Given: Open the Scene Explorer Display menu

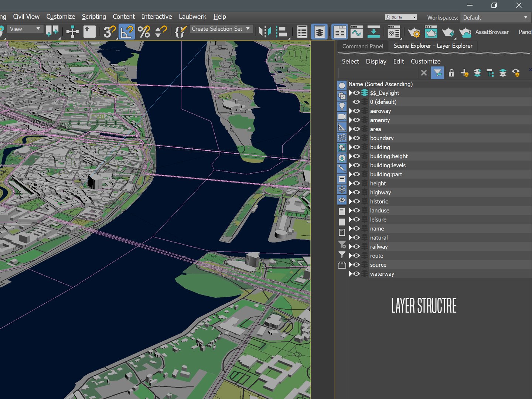Looking at the screenshot, I should 376,61.
